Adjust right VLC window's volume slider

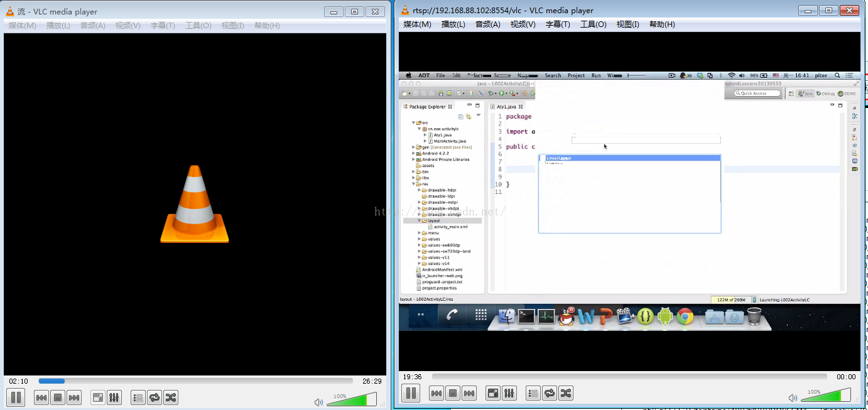(826, 396)
